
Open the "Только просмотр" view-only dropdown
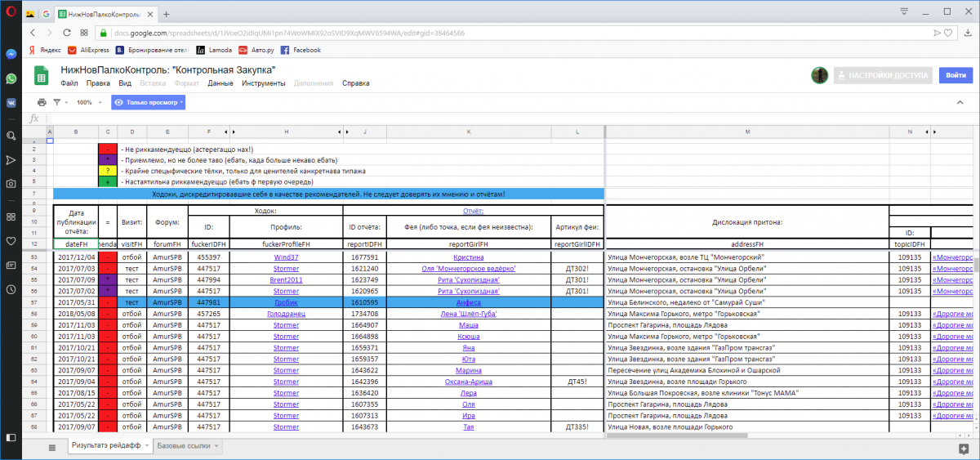[x=149, y=102]
